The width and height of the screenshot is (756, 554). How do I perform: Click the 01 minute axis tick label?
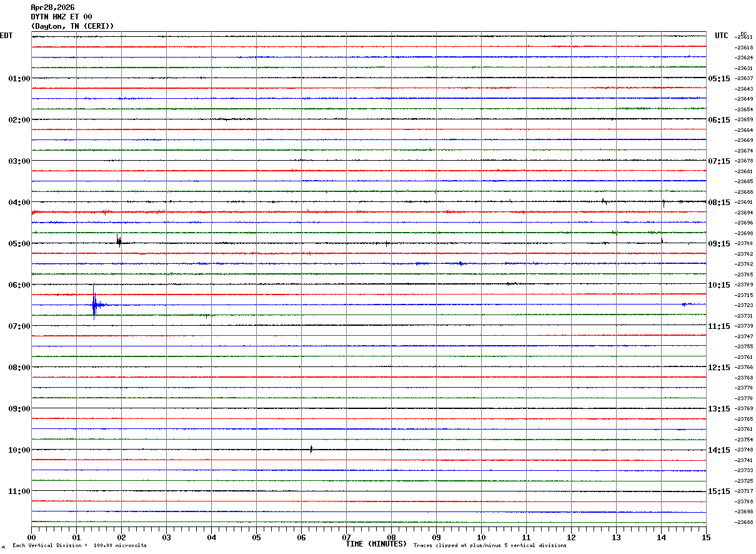(x=76, y=537)
